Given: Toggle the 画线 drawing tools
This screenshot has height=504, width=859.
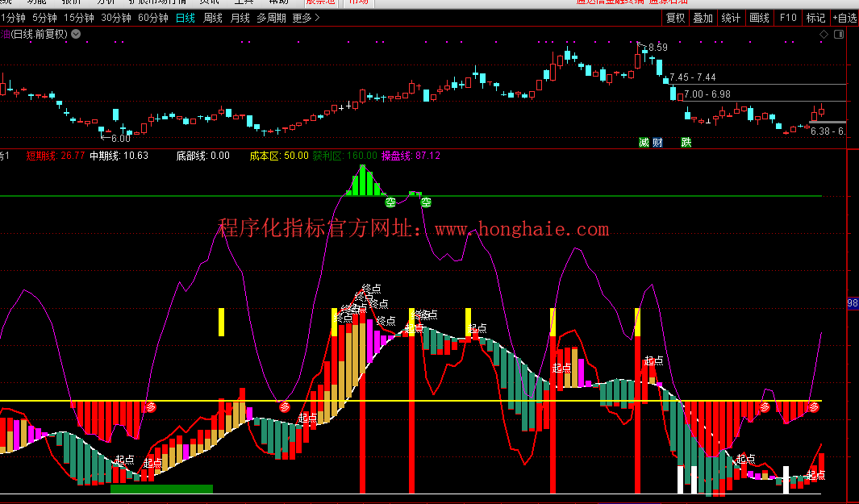Looking at the screenshot, I should coord(759,18).
